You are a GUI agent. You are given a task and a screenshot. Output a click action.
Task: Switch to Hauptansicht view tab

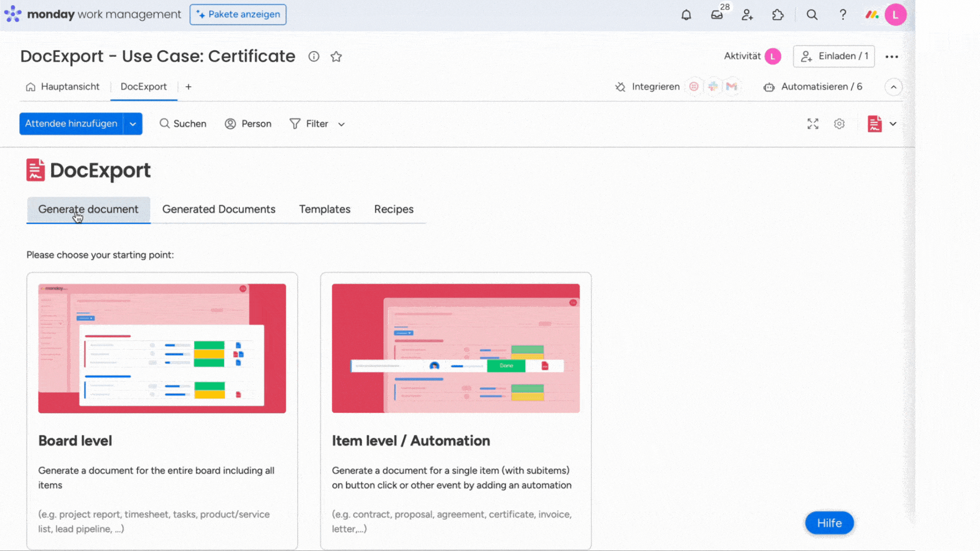(x=62, y=87)
